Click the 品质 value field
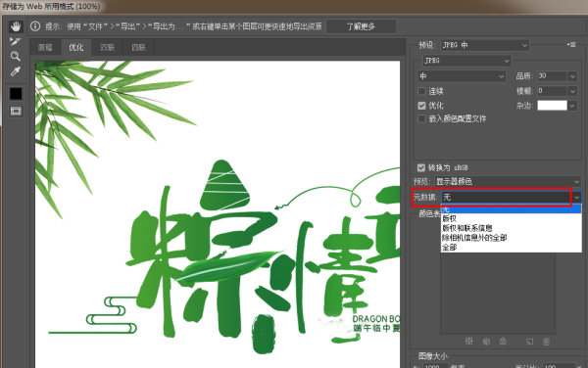The width and height of the screenshot is (588, 368). [x=552, y=76]
